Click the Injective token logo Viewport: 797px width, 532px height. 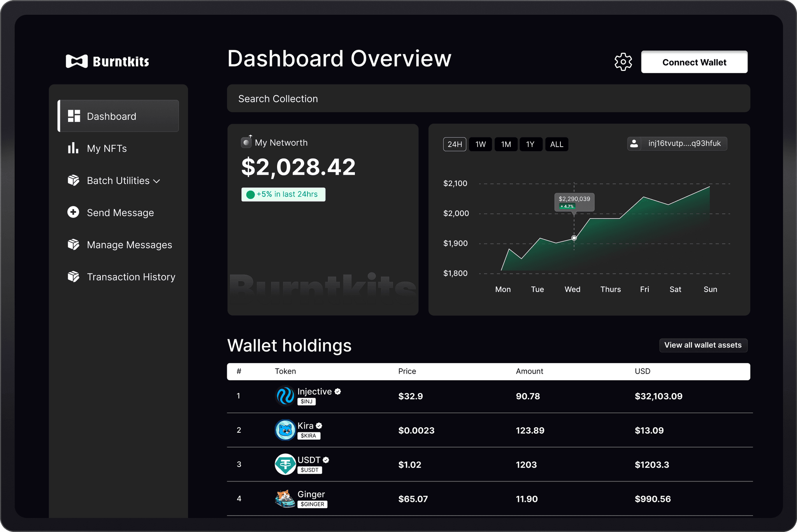[285, 396]
